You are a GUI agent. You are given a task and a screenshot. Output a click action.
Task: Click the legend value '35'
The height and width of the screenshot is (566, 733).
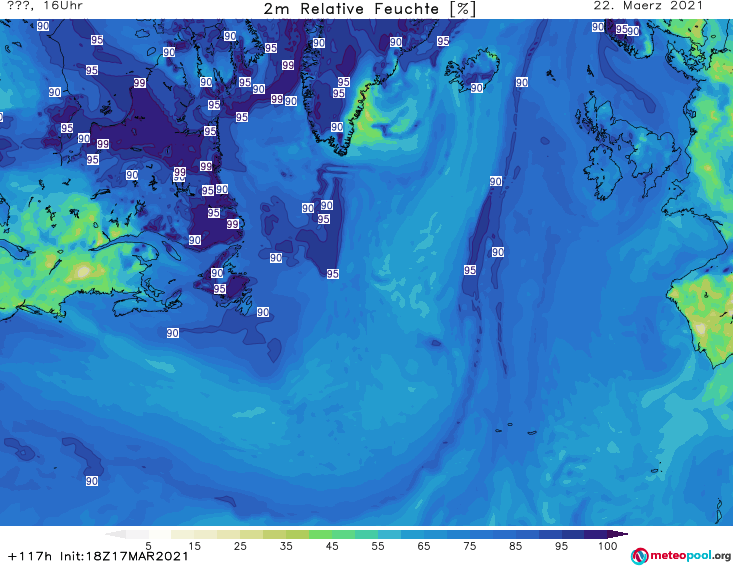(x=286, y=546)
